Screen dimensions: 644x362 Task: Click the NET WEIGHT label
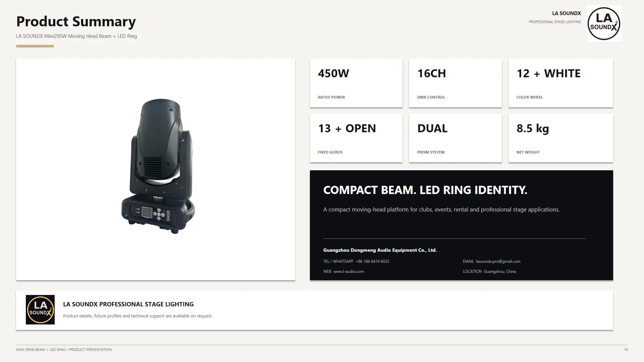(x=528, y=152)
